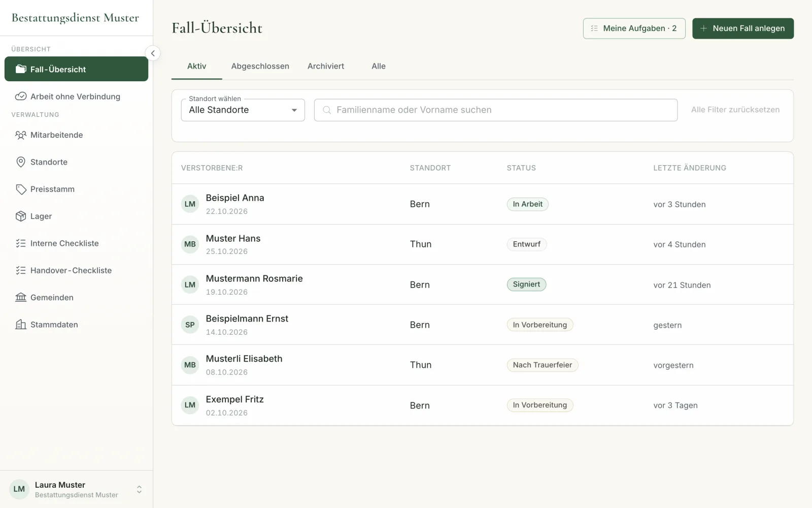Screen dimensions: 812x508
Task: Open the Musterli Elisabeth case
Action: [483, 365]
